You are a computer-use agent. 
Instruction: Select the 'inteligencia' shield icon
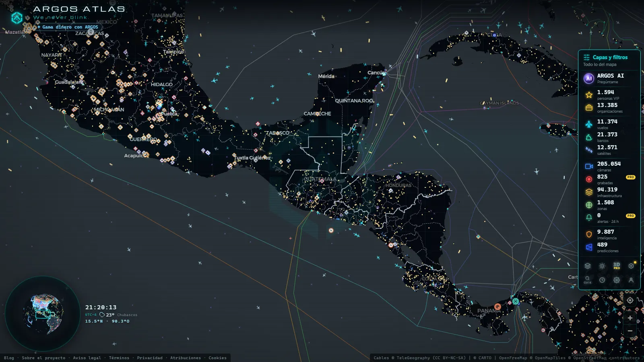pyautogui.click(x=589, y=234)
